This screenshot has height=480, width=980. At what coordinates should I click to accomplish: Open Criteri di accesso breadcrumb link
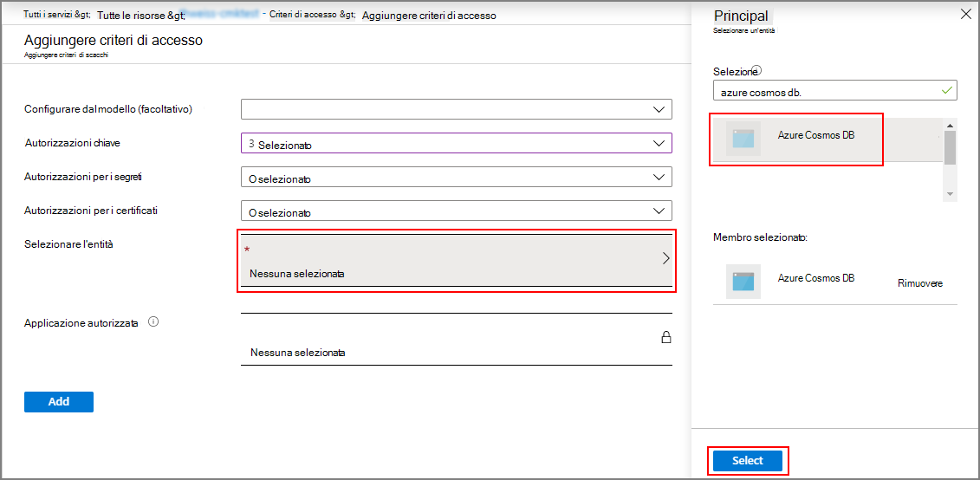[312, 15]
